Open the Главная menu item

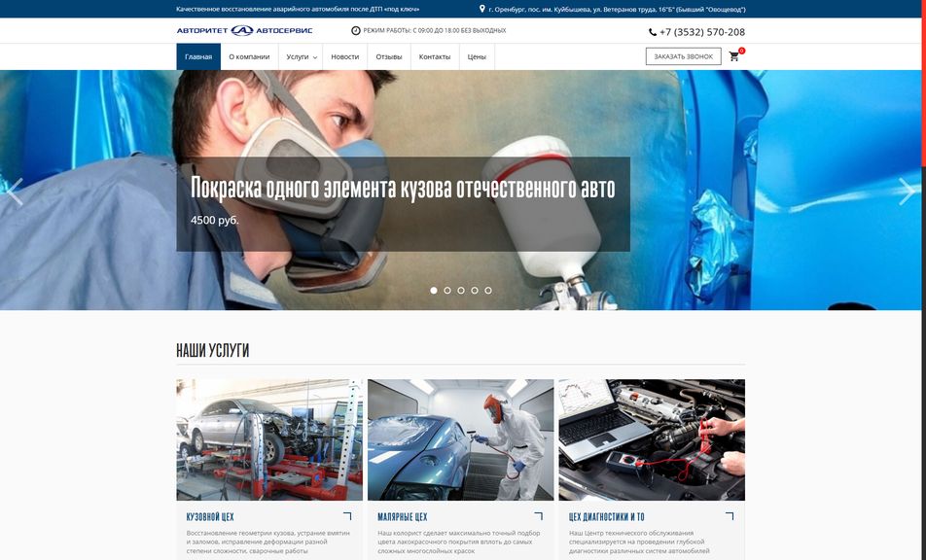coord(198,57)
